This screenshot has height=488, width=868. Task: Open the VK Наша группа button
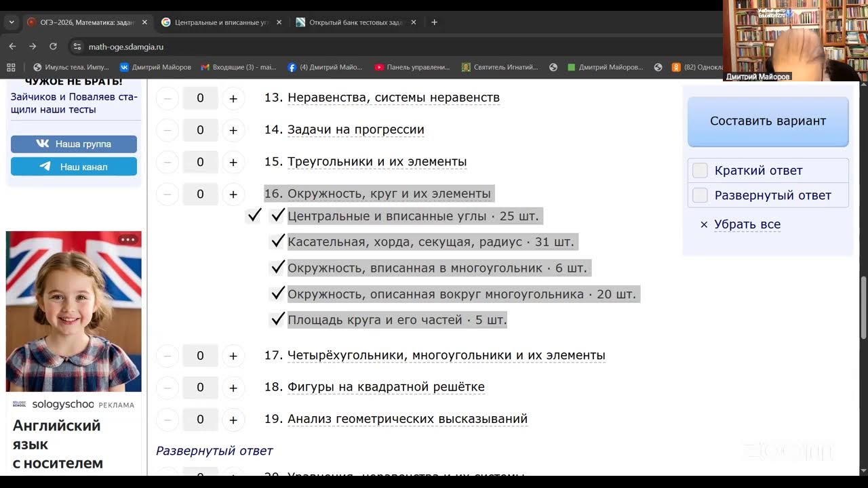pyautogui.click(x=74, y=144)
